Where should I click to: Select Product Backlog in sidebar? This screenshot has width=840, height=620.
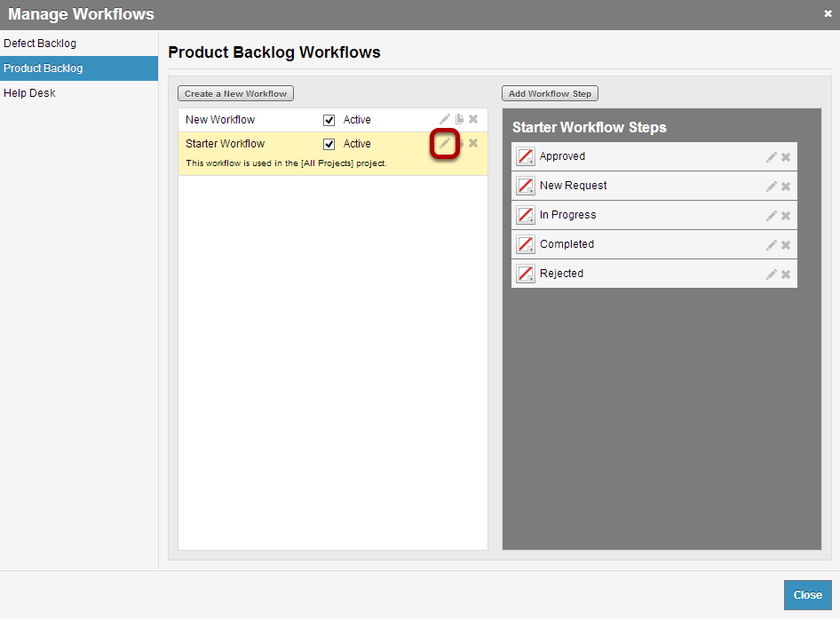[x=79, y=68]
